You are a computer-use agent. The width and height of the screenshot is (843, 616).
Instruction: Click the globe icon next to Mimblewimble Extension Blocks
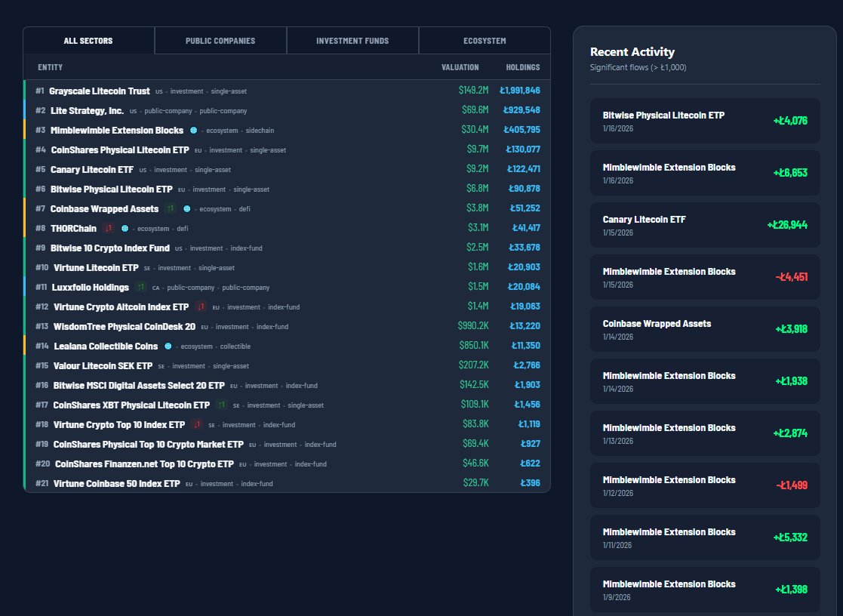coord(194,131)
